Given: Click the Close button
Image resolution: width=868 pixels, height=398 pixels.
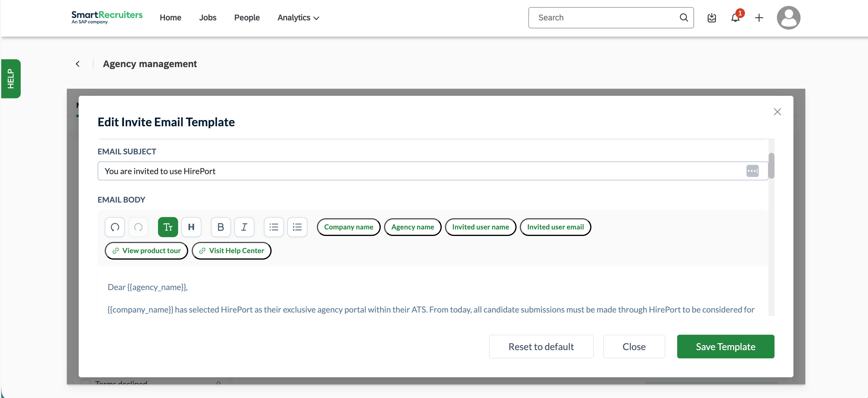Looking at the screenshot, I should pyautogui.click(x=634, y=347).
